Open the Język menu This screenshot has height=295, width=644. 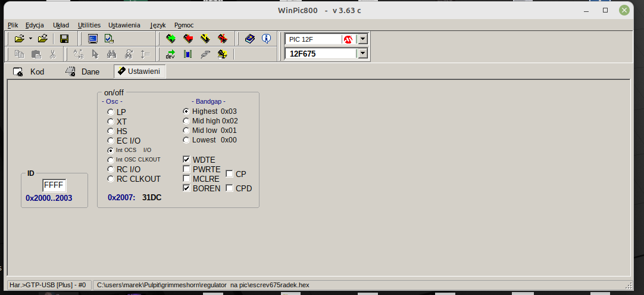pyautogui.click(x=158, y=25)
